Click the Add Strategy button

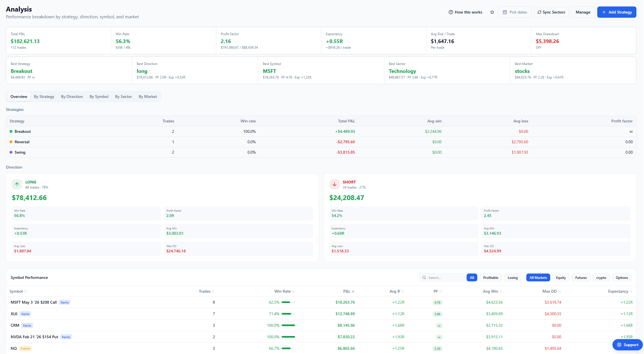pyautogui.click(x=617, y=12)
